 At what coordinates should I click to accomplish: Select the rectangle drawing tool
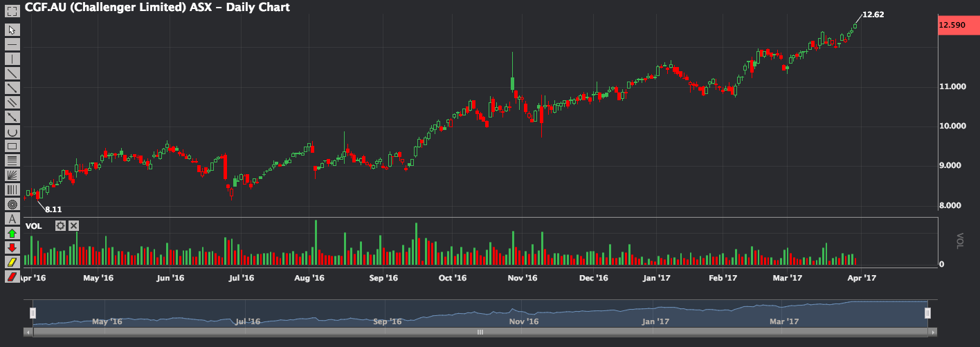click(x=12, y=145)
